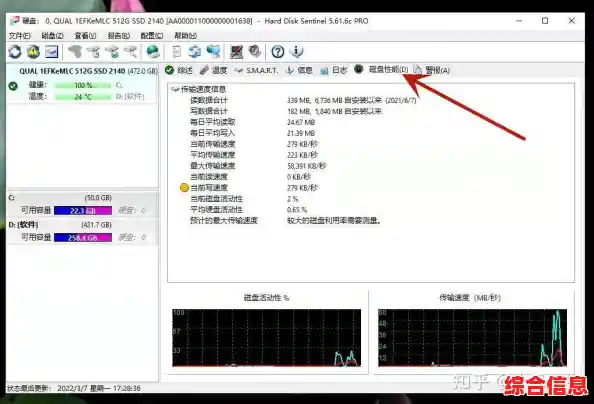
Task: Click the 58,391 KB/秒 value
Action: pyautogui.click(x=306, y=166)
